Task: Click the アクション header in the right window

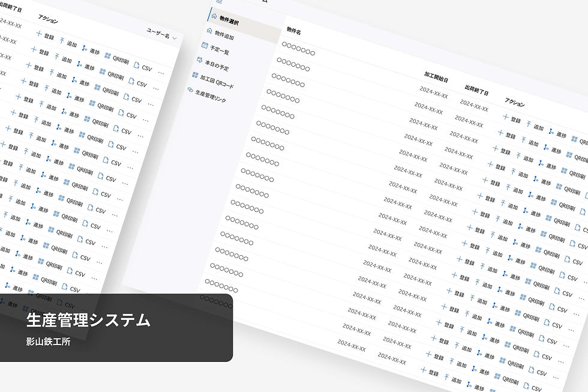Action: (x=515, y=101)
